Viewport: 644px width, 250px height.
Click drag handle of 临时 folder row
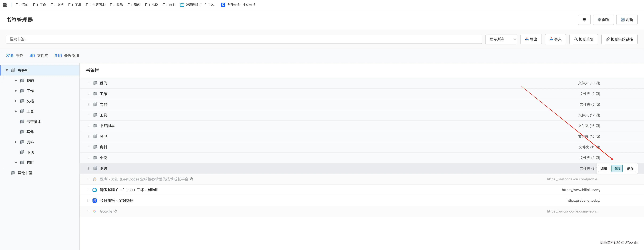click(89, 168)
